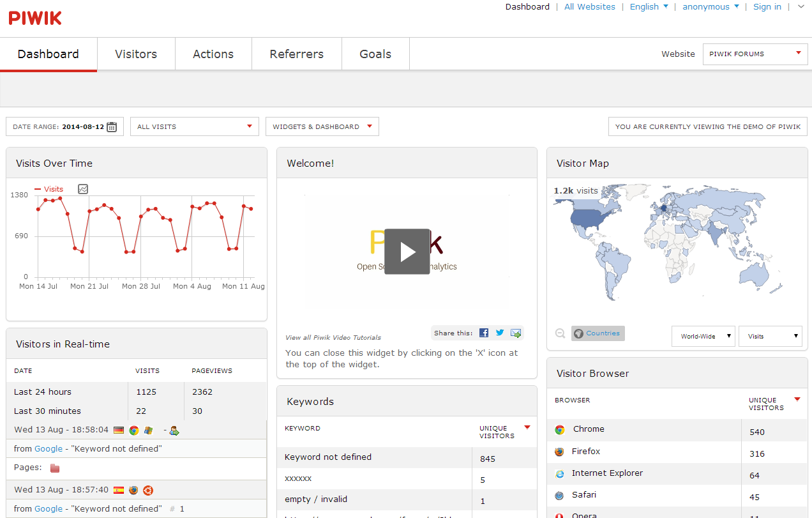Image resolution: width=812 pixels, height=518 pixels.
Task: Click Google link in 18:58:04 visit
Action: tap(49, 448)
